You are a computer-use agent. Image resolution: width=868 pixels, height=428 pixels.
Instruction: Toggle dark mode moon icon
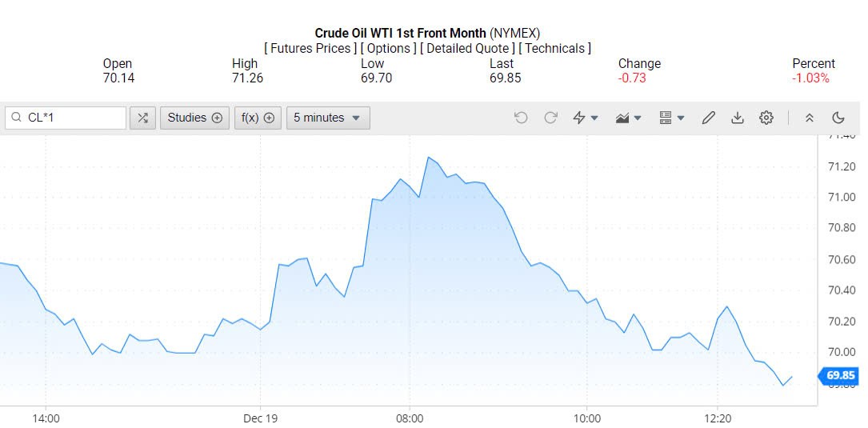(838, 118)
